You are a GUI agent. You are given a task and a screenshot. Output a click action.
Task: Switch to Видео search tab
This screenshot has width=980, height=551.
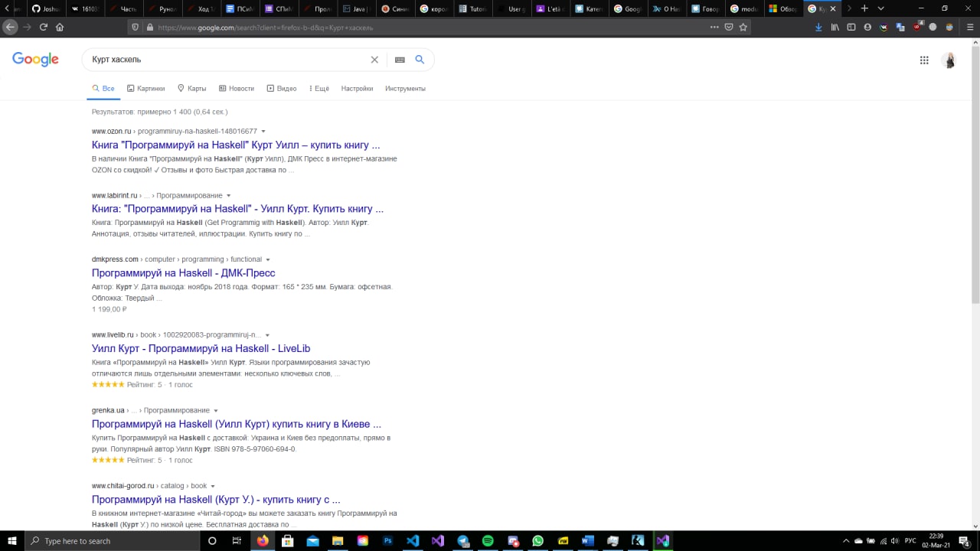pos(282,89)
